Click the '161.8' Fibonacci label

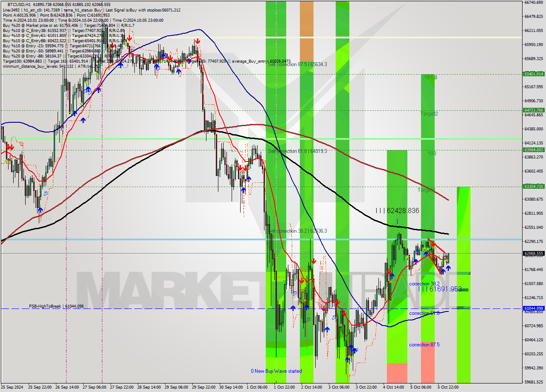pyautogui.click(x=431, y=78)
